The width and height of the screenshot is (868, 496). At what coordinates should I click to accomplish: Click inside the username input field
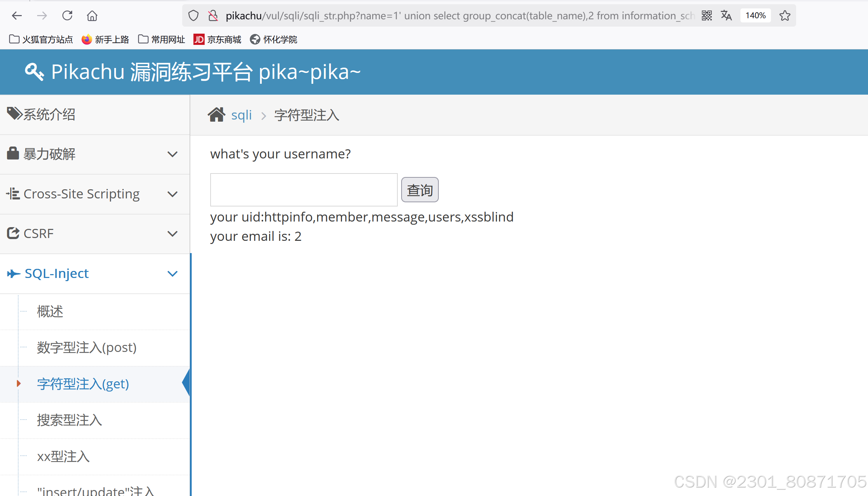tap(303, 190)
